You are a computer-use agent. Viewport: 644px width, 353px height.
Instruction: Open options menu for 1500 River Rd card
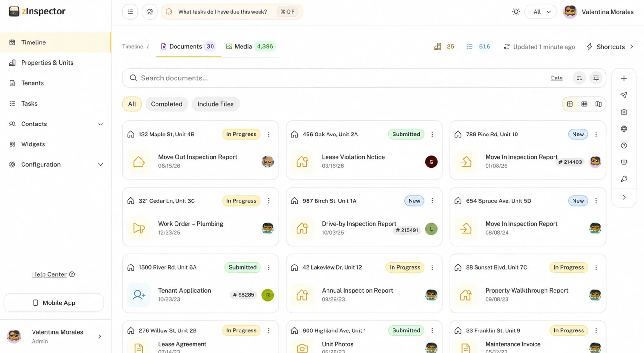(x=269, y=267)
